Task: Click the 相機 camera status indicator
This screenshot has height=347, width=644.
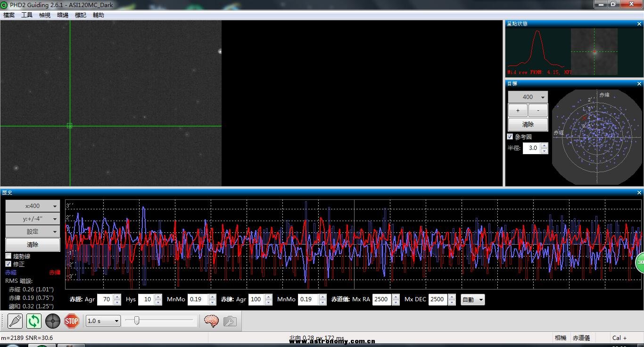Action: (x=561, y=338)
